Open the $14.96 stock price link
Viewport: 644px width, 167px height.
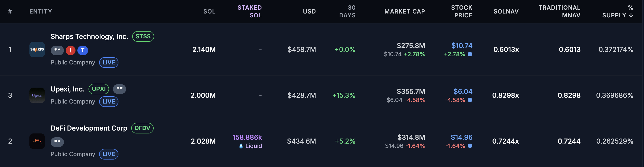(461, 137)
